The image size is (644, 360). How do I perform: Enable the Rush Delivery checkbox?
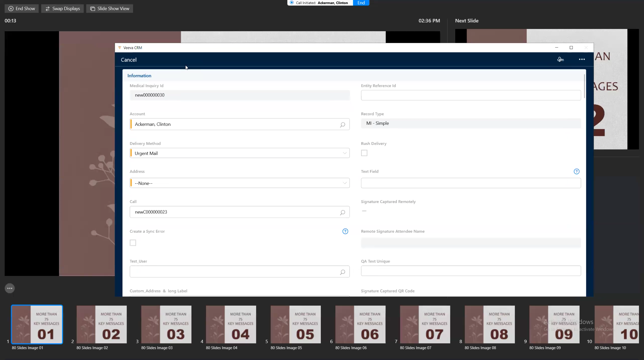click(x=364, y=153)
